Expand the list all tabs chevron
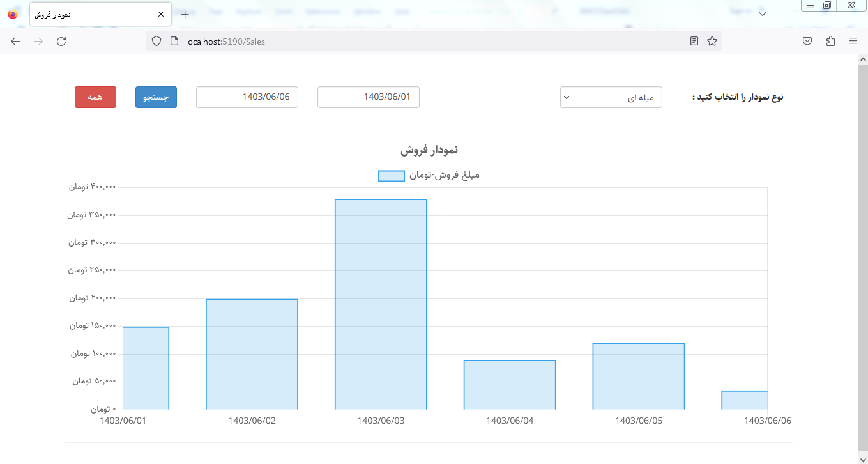The image size is (868, 464). pyautogui.click(x=762, y=14)
